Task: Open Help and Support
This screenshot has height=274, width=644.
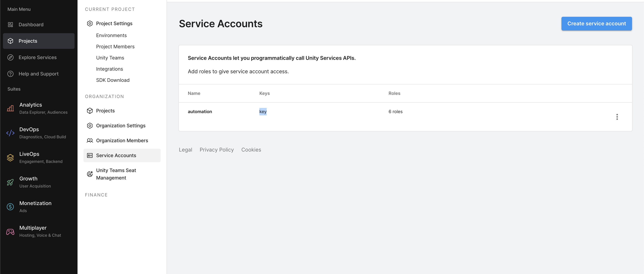Action: pos(39,74)
